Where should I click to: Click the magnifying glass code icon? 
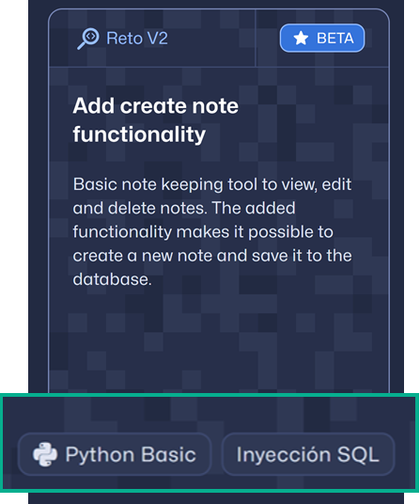(88, 39)
